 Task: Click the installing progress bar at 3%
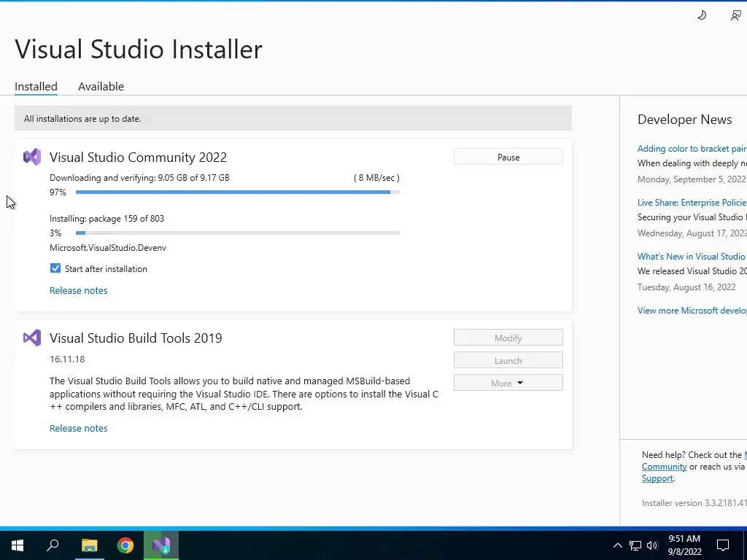pos(237,233)
